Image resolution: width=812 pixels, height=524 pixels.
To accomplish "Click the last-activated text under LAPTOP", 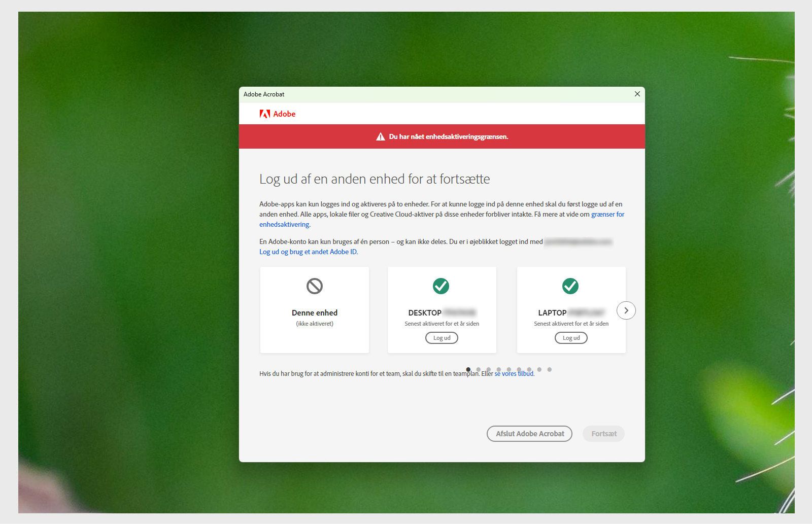I will point(571,324).
